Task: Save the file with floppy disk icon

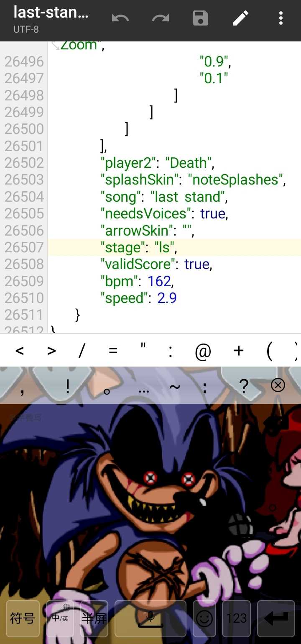Action: 201,18
